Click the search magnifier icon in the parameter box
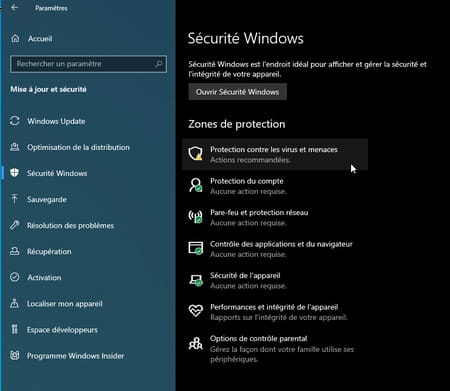The width and height of the screenshot is (450, 391). coord(159,64)
